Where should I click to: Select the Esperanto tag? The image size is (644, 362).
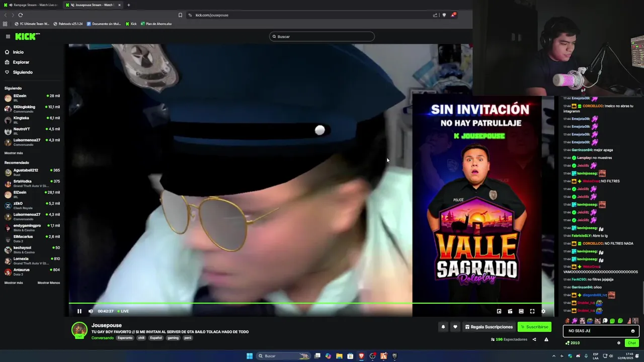click(x=125, y=338)
